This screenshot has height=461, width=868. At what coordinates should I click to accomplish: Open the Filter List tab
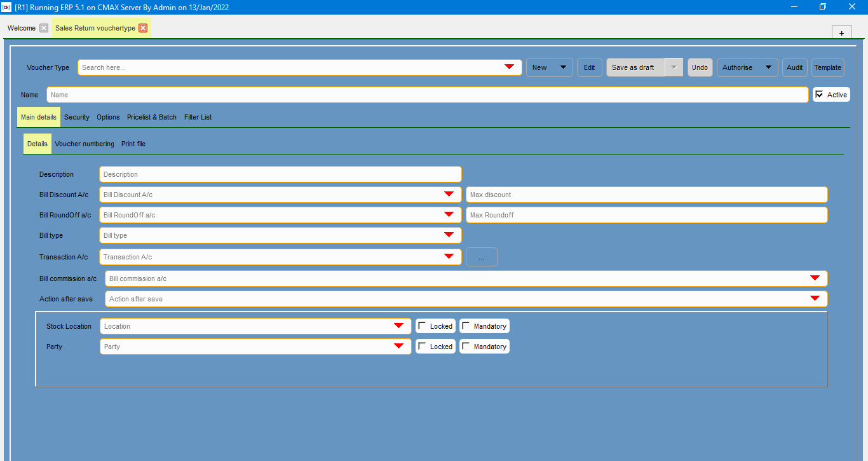point(198,117)
